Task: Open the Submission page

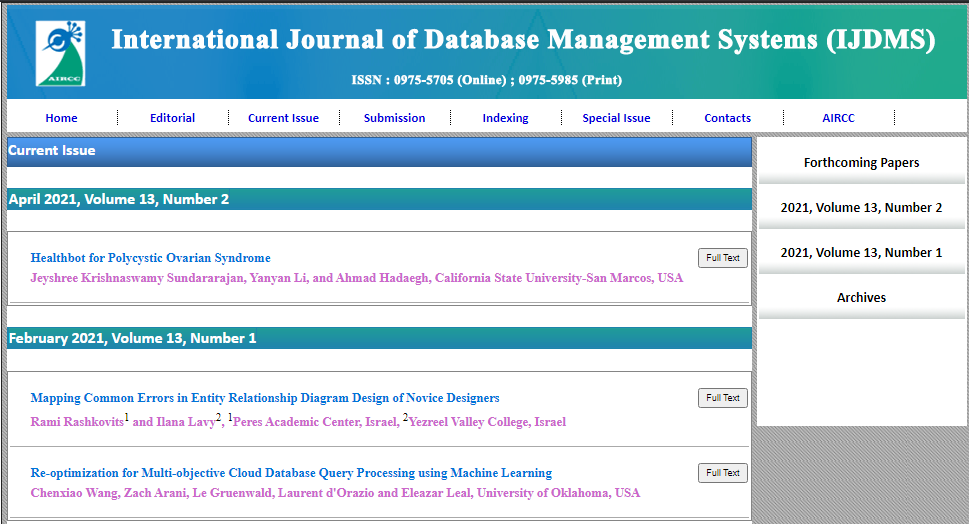Action: [394, 118]
